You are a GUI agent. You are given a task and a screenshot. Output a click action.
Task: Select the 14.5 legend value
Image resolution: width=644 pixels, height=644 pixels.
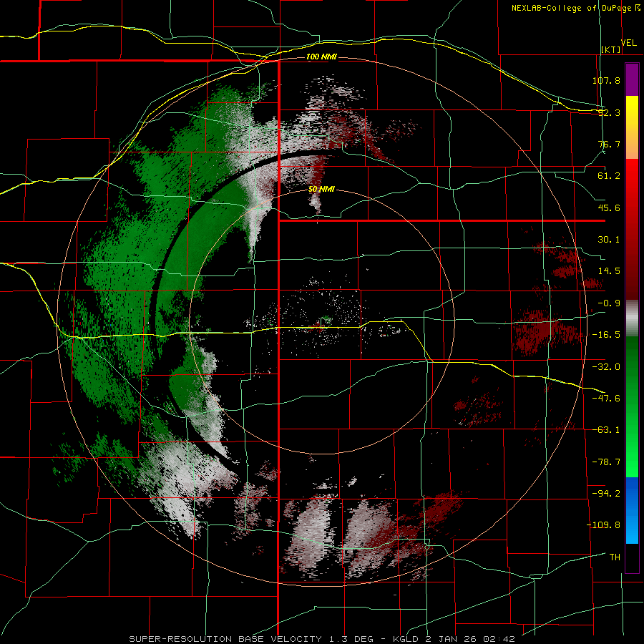pos(609,271)
